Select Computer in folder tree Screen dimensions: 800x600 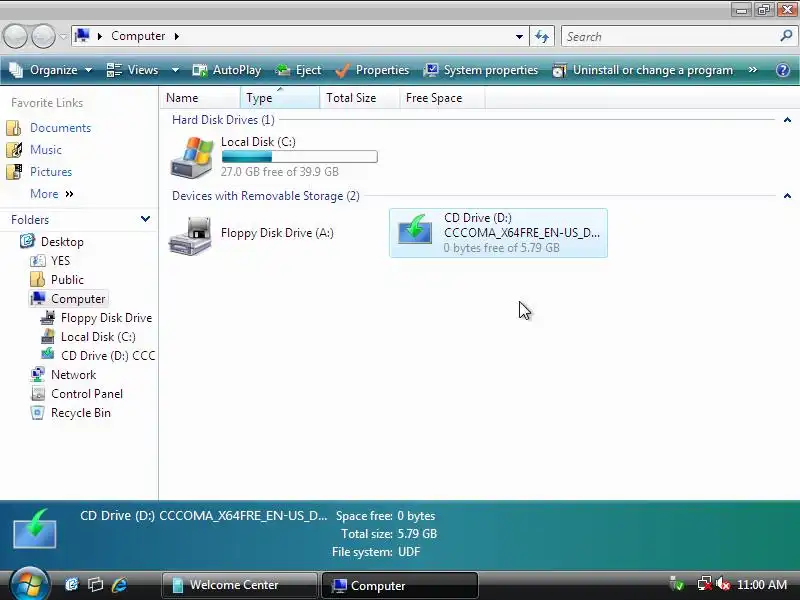[x=78, y=298]
